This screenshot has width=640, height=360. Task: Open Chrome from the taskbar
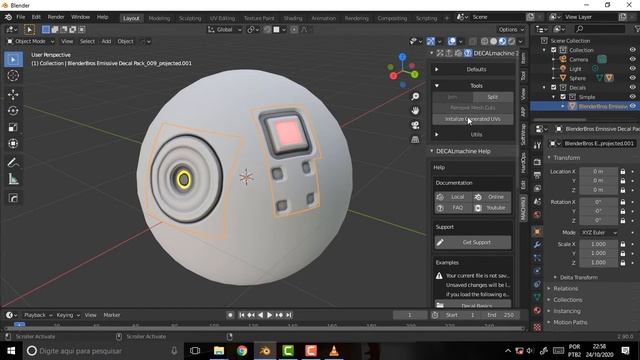[242, 351]
